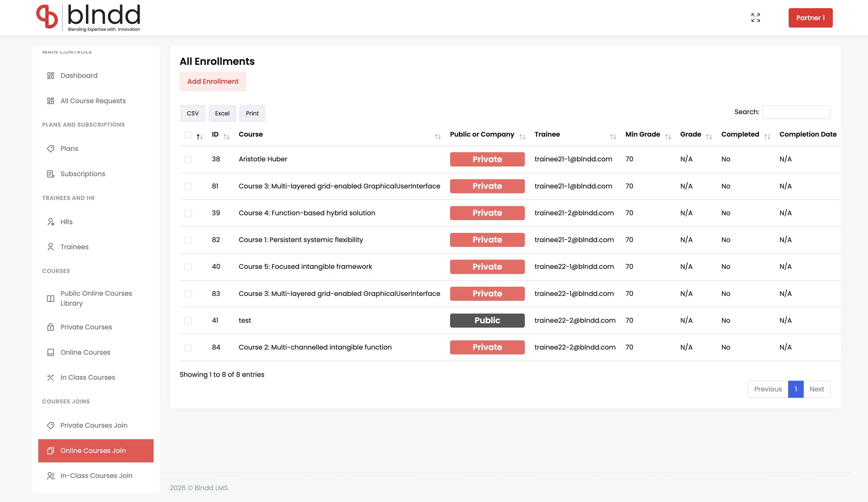This screenshot has width=868, height=502.
Task: Select pagination page 1
Action: tap(796, 389)
